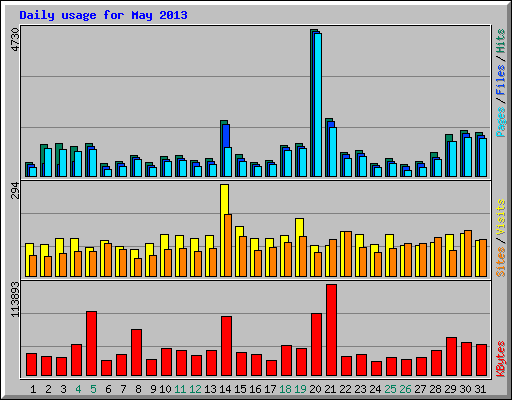
Task: Click green weekend day label 25
Action: 390,389
